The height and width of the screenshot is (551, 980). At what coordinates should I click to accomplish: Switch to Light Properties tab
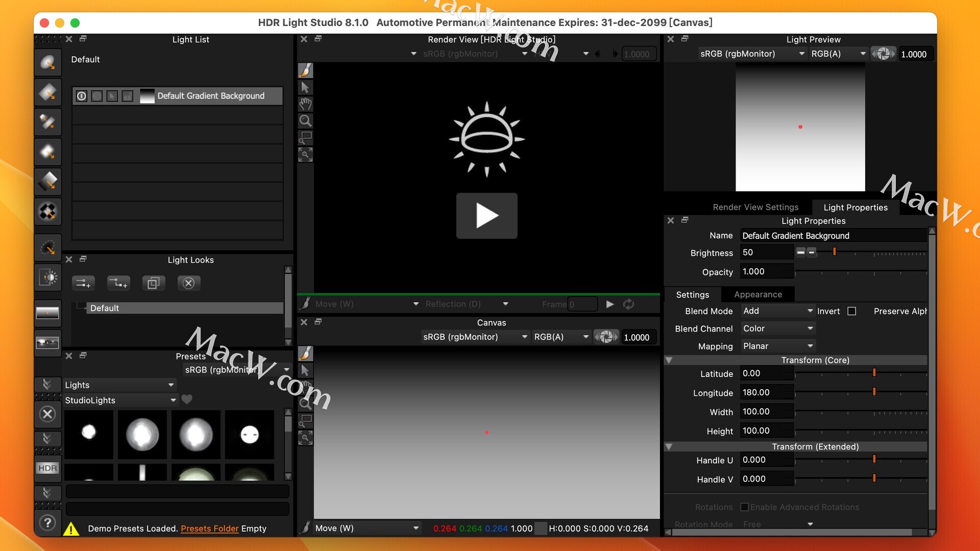pyautogui.click(x=855, y=207)
